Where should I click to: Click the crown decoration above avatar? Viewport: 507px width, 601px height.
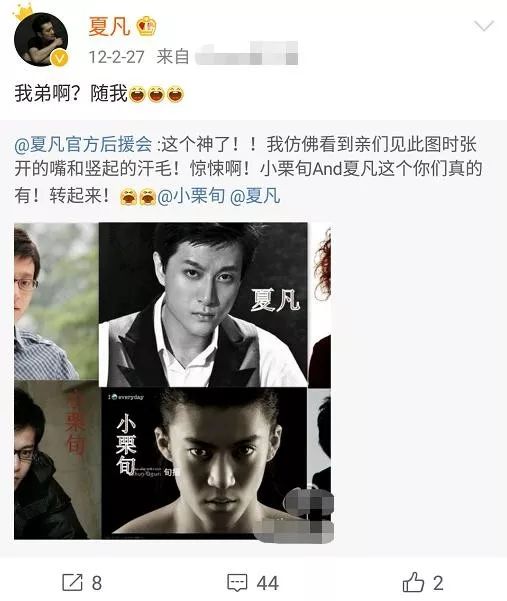[x=23, y=13]
